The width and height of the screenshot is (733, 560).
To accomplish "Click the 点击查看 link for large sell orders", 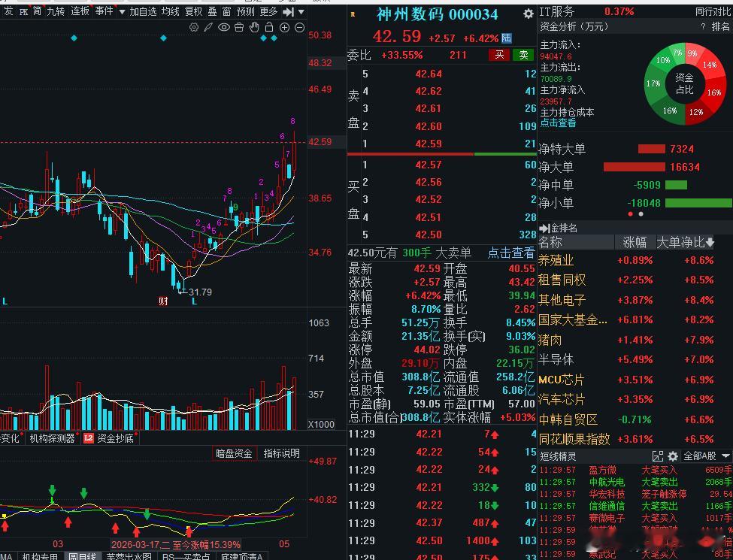I will [x=511, y=253].
